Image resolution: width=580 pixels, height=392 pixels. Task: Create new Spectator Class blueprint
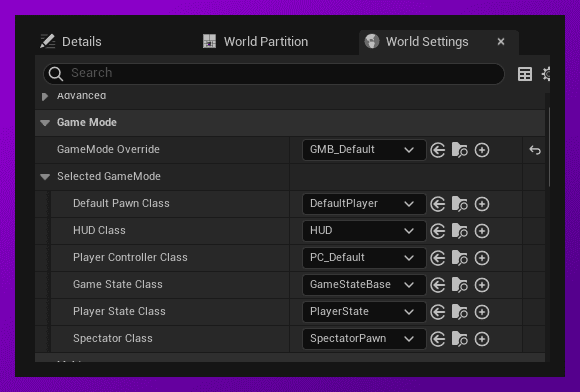482,339
